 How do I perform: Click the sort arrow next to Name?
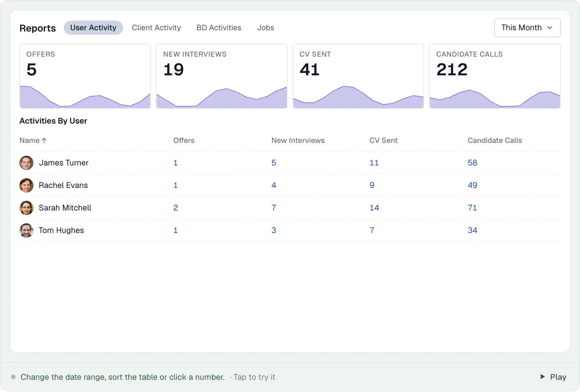coord(44,140)
